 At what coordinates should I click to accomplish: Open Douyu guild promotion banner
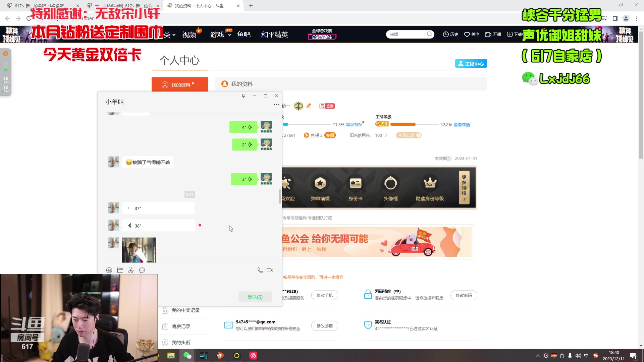pyautogui.click(x=377, y=242)
